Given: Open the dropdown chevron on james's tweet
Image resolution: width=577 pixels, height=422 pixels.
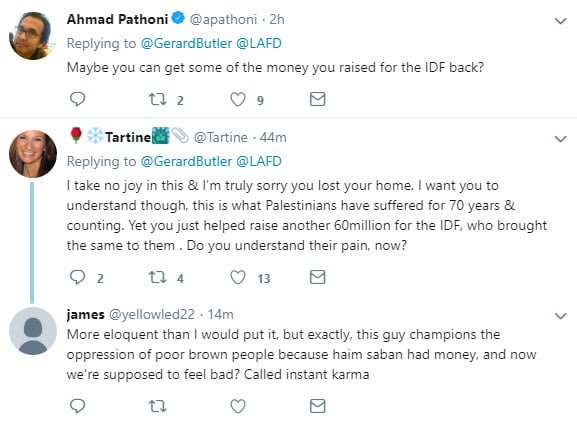Looking at the screenshot, I should (560, 316).
